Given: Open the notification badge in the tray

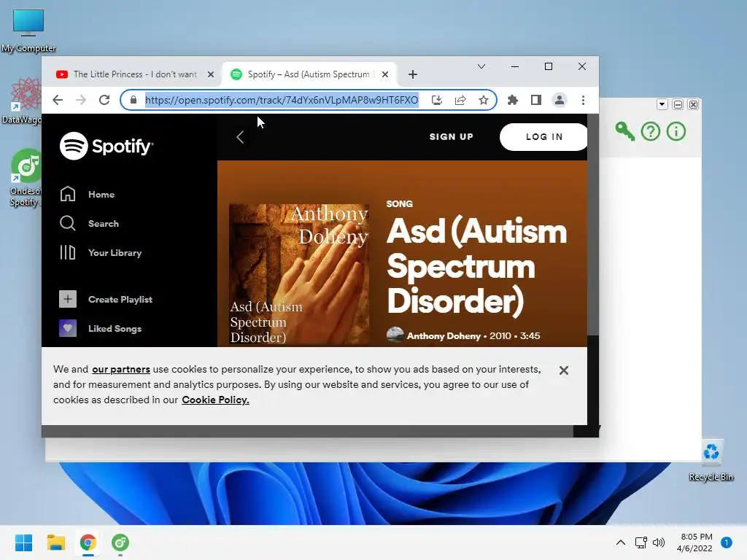Looking at the screenshot, I should [727, 542].
